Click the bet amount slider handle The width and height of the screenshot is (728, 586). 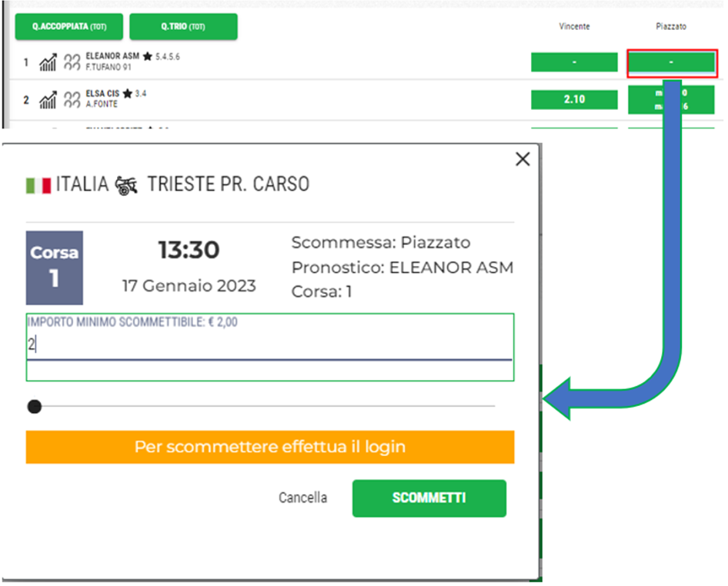pyautogui.click(x=35, y=406)
